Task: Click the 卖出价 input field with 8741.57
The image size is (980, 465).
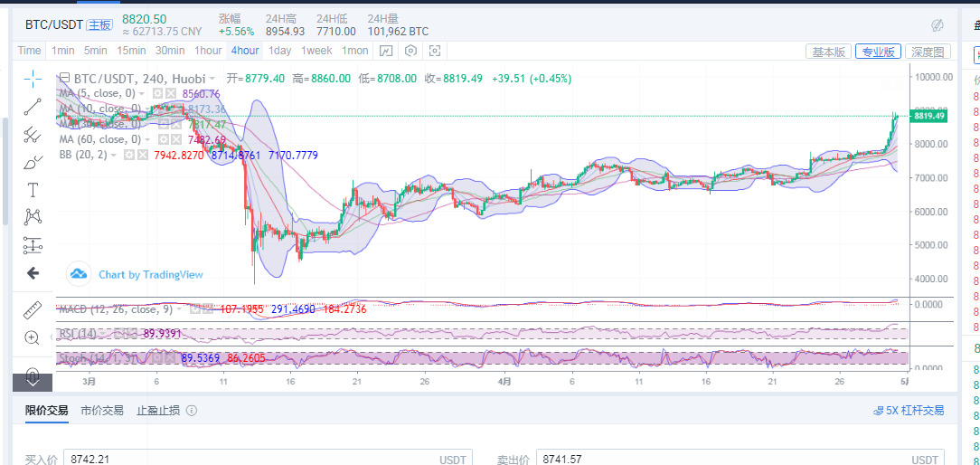Action: [x=740, y=460]
